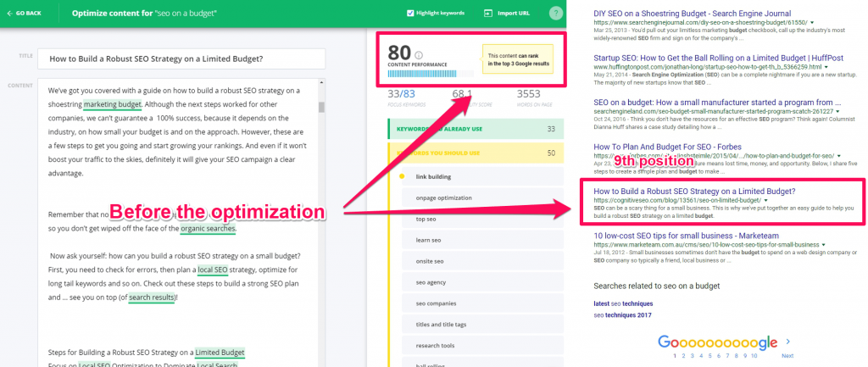Expand Keywords You Should Use section
Viewport: 868px width, 367px height.
tap(476, 153)
